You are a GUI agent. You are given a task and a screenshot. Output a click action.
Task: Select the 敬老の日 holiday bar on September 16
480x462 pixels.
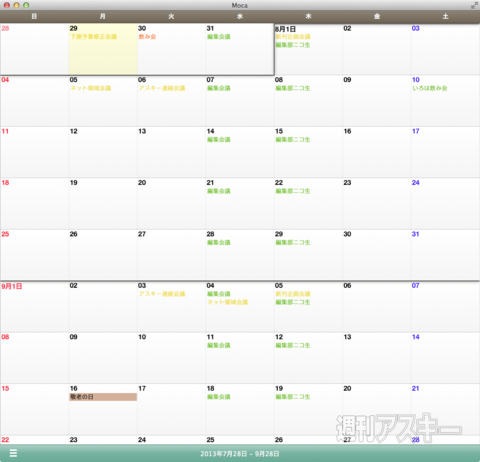[x=103, y=397]
